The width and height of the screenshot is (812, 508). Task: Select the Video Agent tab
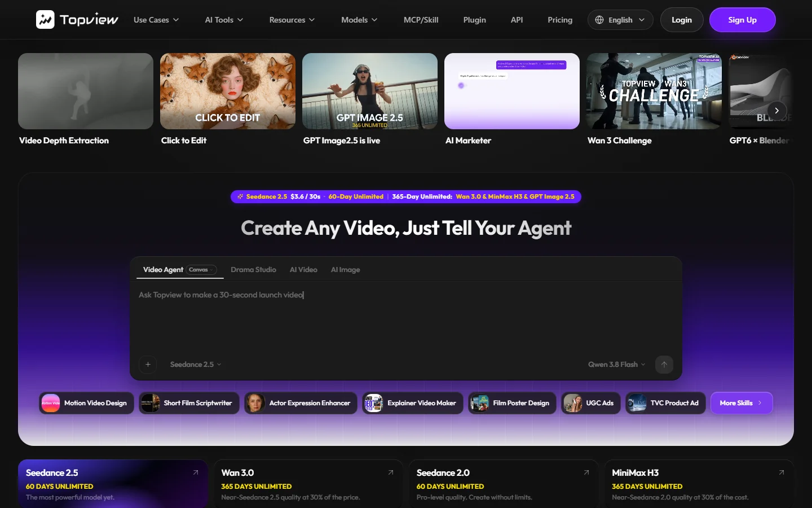pyautogui.click(x=163, y=270)
